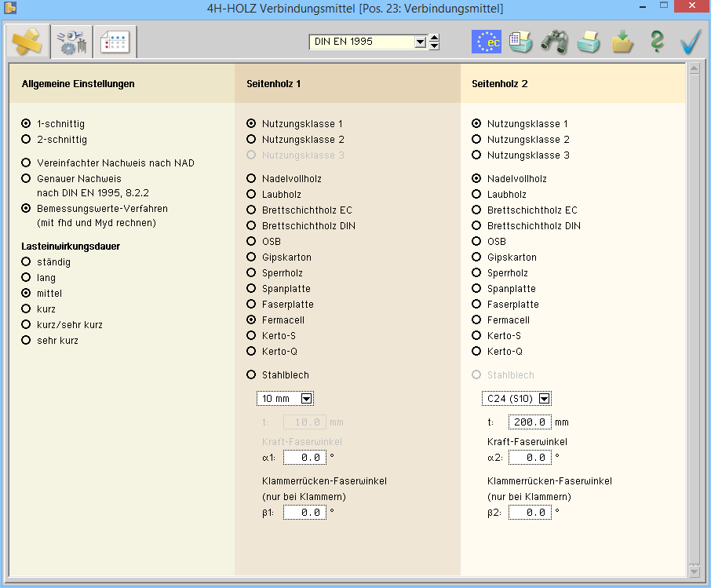Screen dimensions: 711x588
Task: Select Vereinfachter Nachweis nach NAD
Action: click(27, 163)
